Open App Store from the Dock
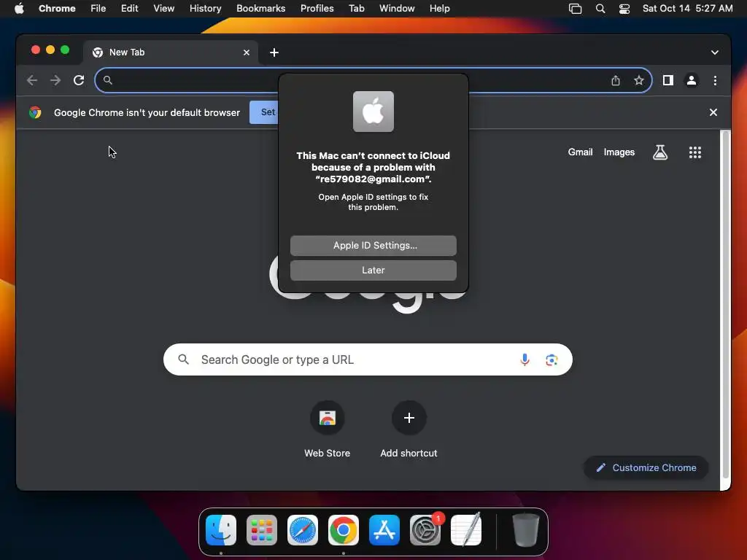Image resolution: width=747 pixels, height=560 pixels. pos(384,529)
